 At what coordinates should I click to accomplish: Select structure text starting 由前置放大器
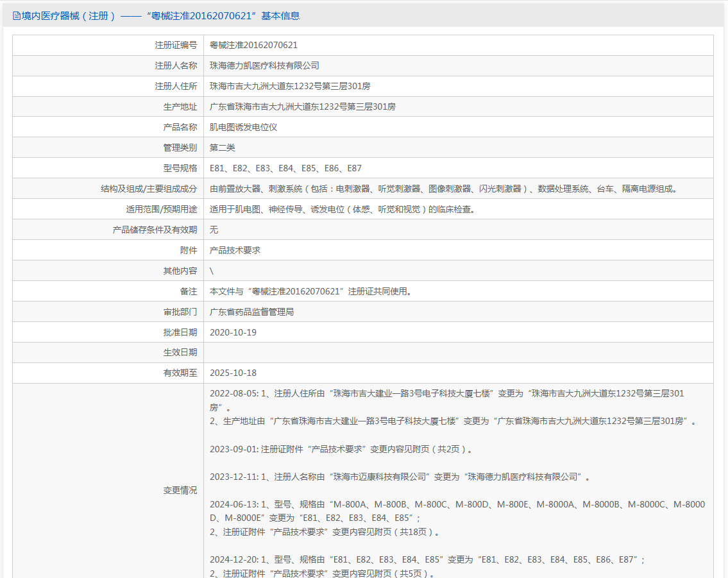click(444, 189)
